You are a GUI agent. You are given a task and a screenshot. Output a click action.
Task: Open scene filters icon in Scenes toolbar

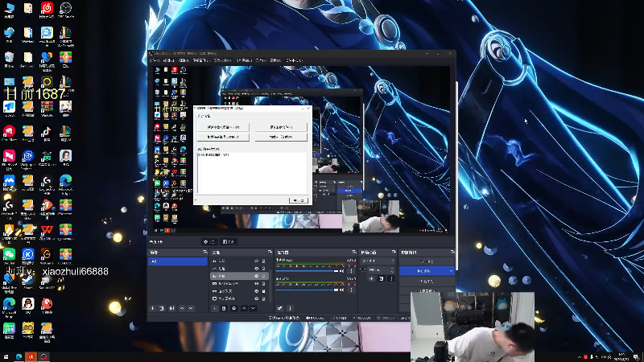pos(171,308)
